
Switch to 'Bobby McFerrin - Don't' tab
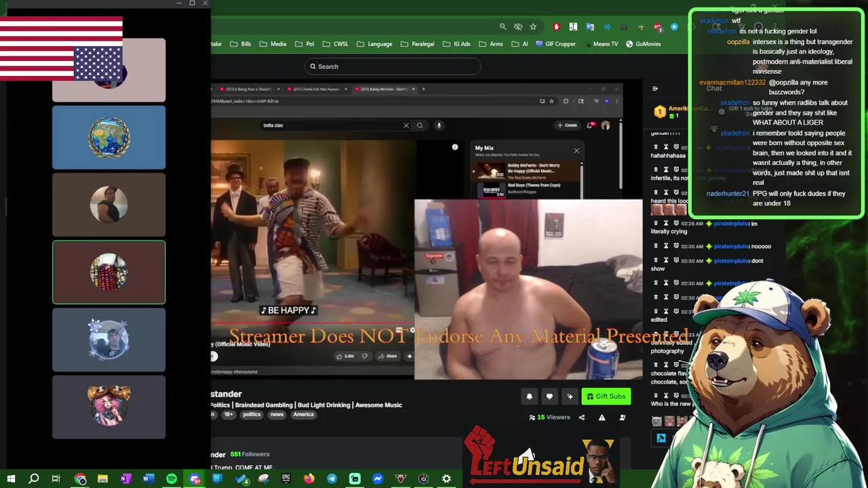pyautogui.click(x=384, y=89)
